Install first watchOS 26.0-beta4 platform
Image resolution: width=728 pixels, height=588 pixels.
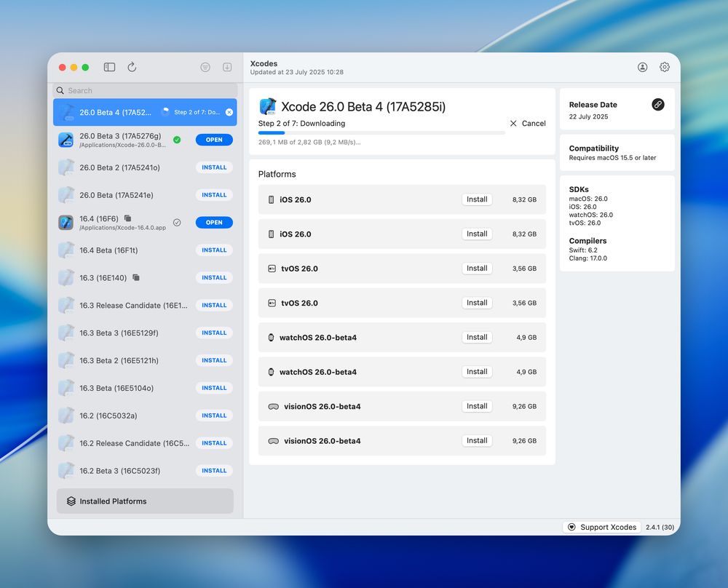click(x=477, y=338)
